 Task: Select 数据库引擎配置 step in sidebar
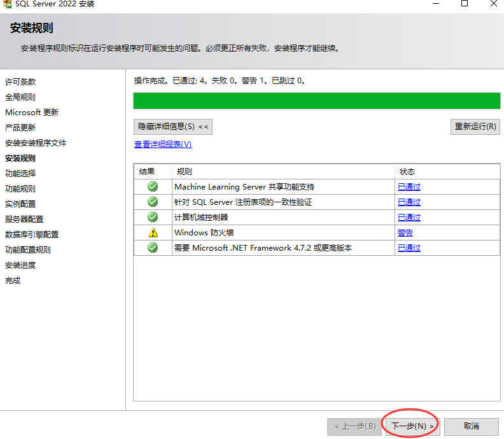(32, 234)
